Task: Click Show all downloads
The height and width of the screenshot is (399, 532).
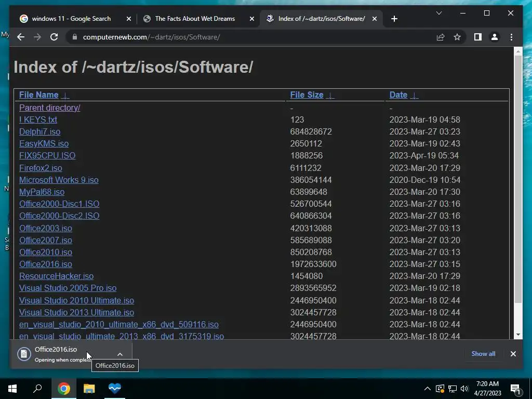Action: click(x=483, y=354)
